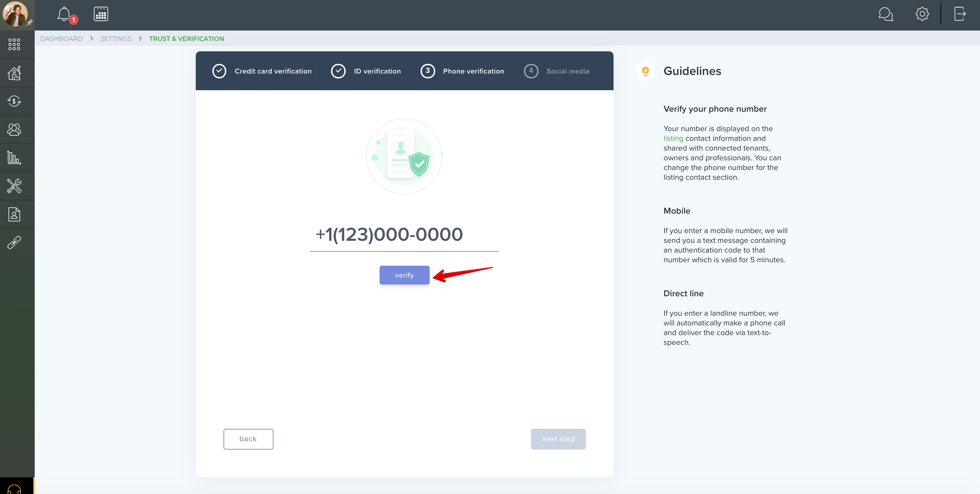
Task: Click Trust & Verification breadcrumb
Action: click(x=186, y=39)
